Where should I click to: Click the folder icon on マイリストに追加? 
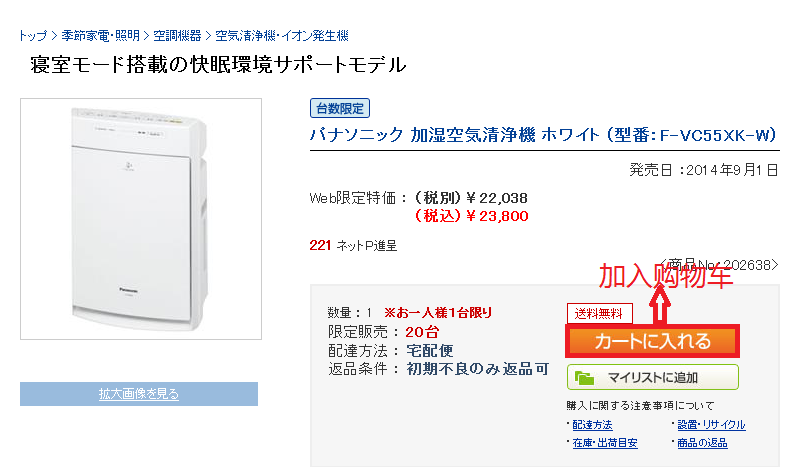tap(585, 378)
